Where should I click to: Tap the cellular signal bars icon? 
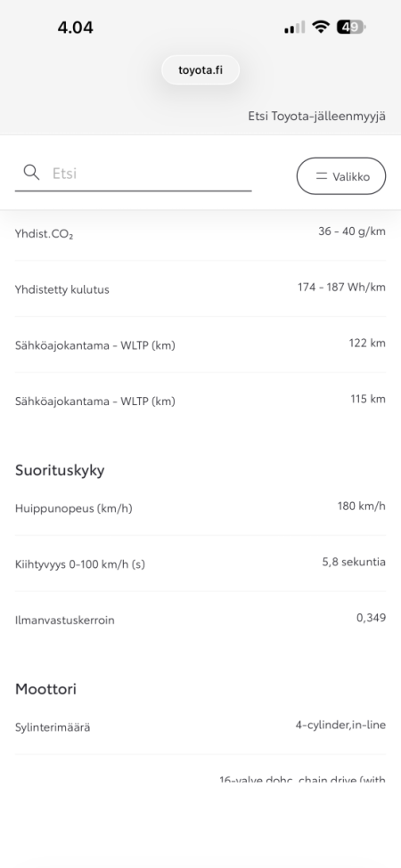click(x=295, y=27)
